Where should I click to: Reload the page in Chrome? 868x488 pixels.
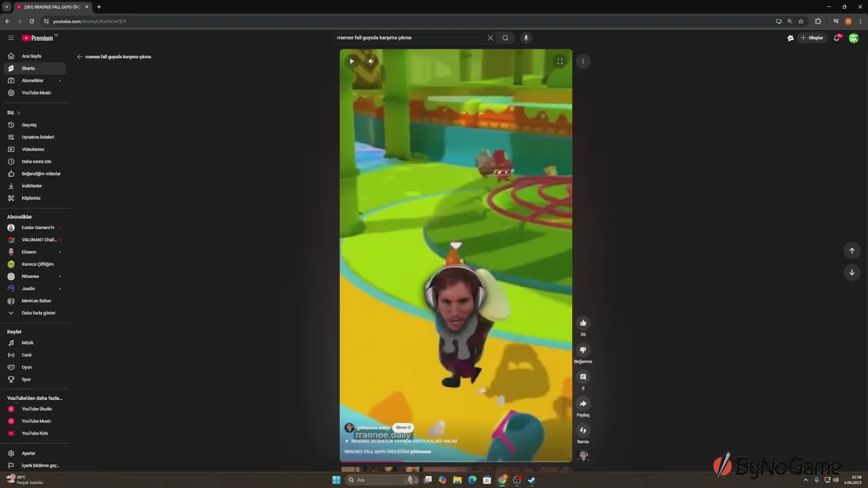coord(32,21)
